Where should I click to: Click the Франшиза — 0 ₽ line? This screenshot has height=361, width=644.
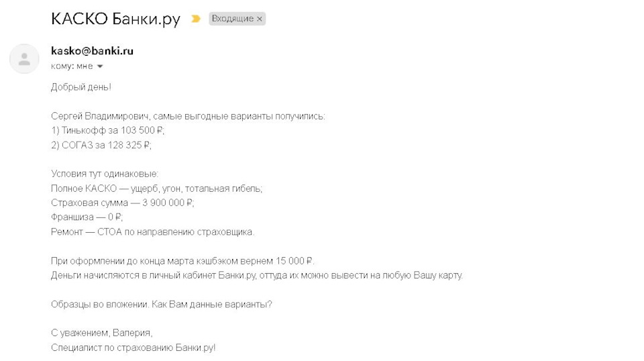click(87, 217)
